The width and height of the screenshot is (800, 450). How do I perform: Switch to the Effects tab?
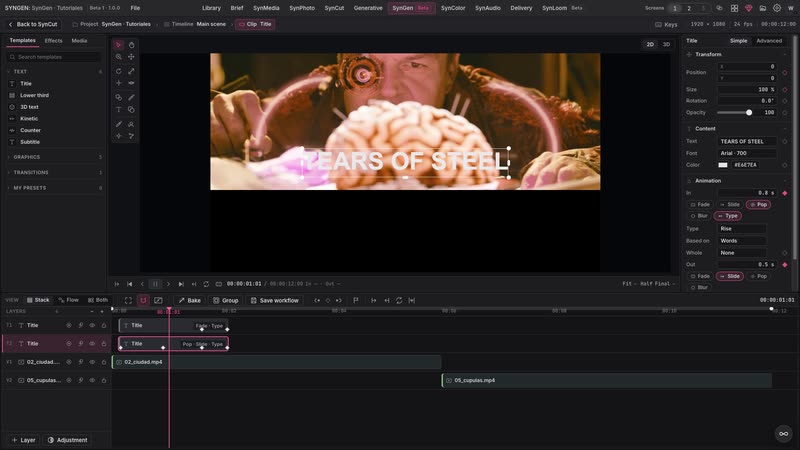coord(53,41)
